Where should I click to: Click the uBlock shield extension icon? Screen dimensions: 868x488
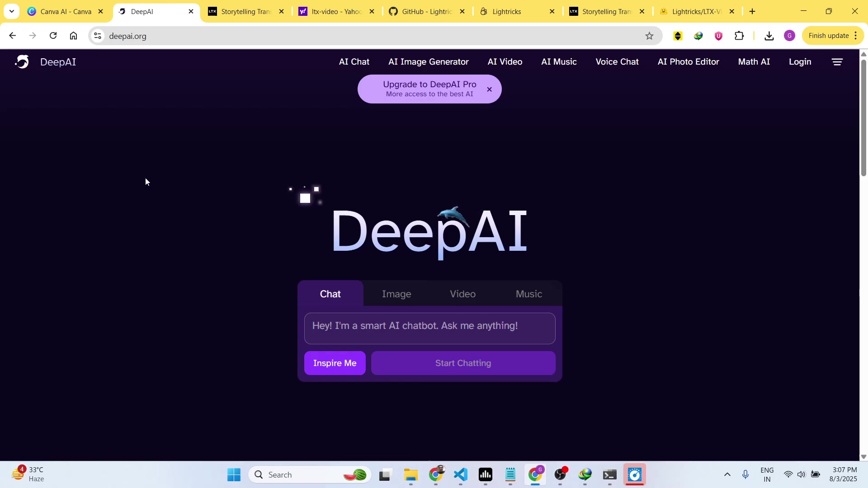click(718, 36)
